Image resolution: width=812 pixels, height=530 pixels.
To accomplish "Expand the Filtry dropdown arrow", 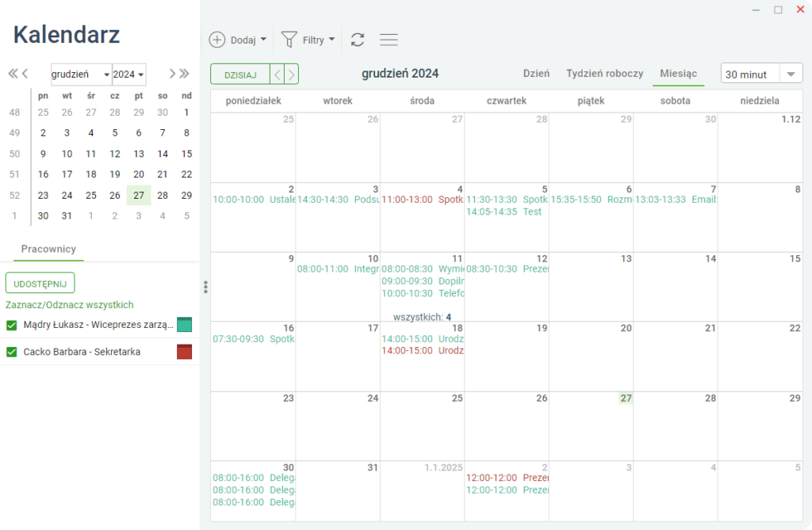I will [331, 40].
